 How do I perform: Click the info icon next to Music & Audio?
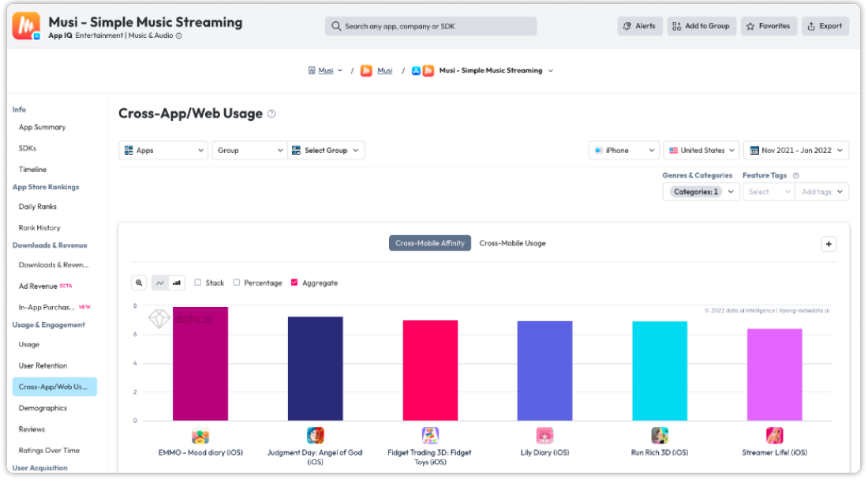(179, 36)
